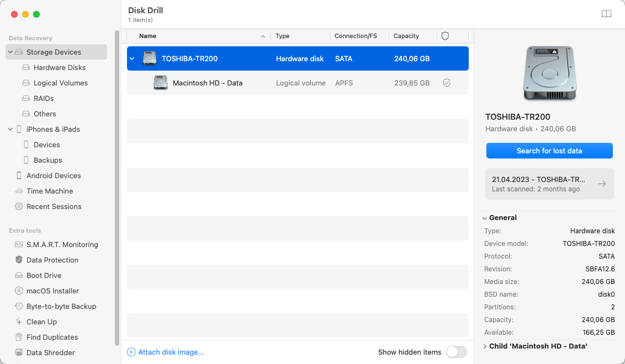Click the sidebar vertical scrollbar
This screenshot has width=625, height=364.
click(117, 188)
